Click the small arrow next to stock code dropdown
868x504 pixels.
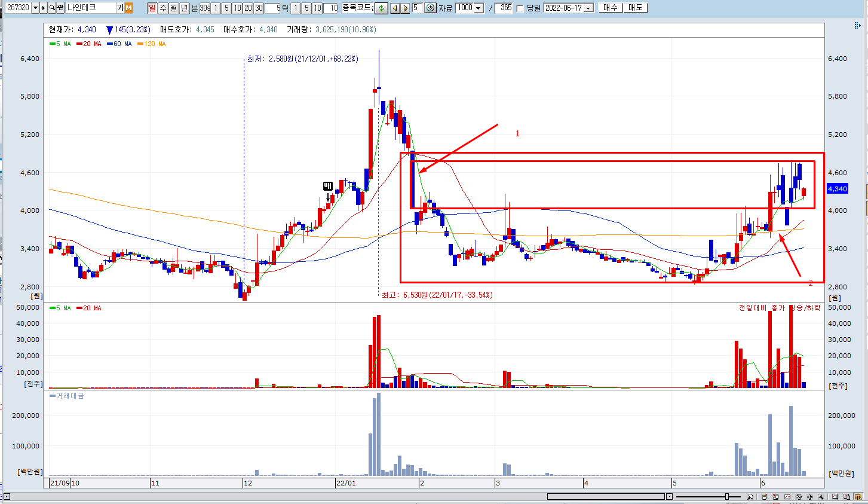pyautogui.click(x=44, y=8)
